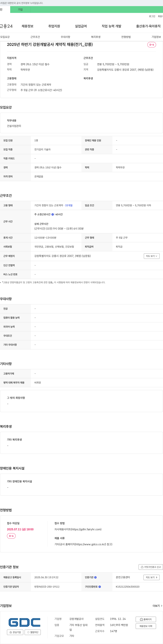163x644 pixels.
Task: Expand 지도 보기 for 근무 예정지
Action: click(x=151, y=256)
